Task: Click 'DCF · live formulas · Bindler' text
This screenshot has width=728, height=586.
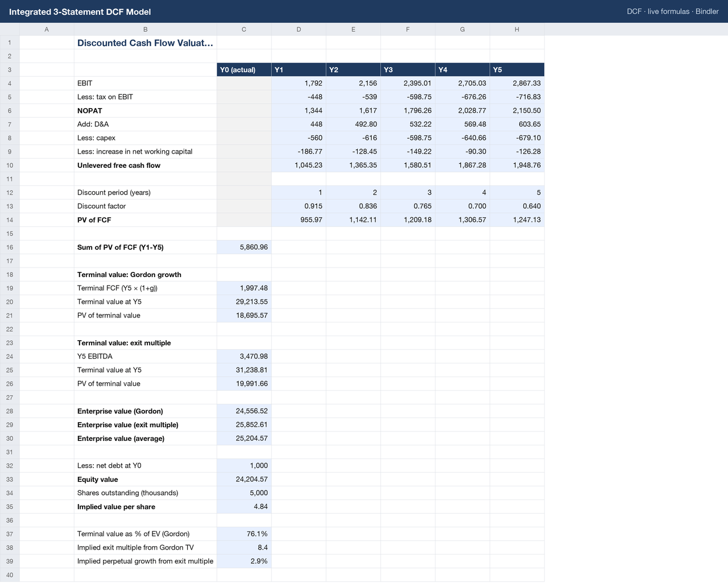Action: 673,11
